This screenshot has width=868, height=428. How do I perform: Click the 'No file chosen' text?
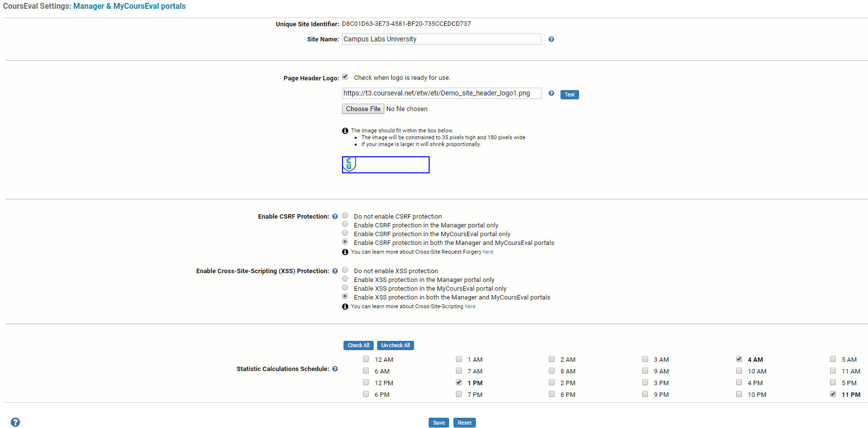(407, 109)
